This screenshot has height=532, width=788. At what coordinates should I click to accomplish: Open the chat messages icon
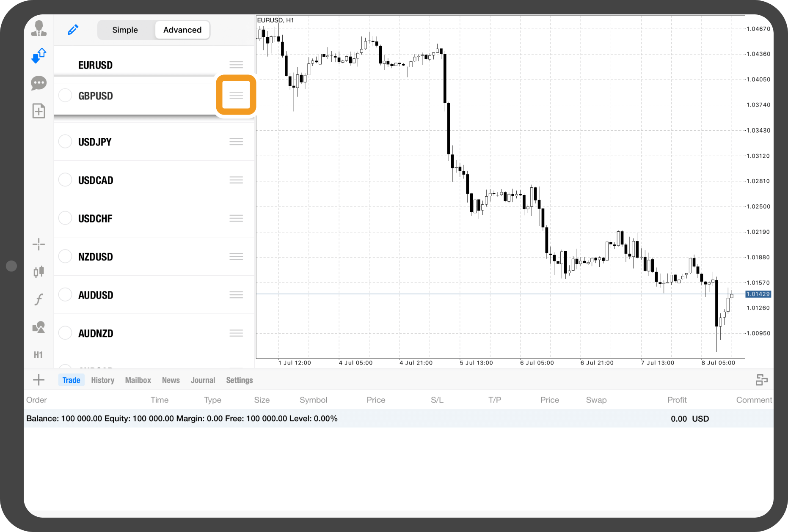[39, 83]
